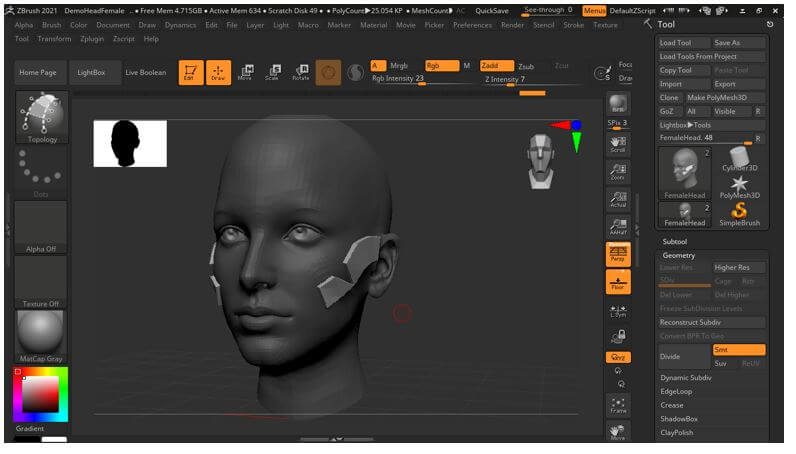Toggle Zadd sculpt mode

click(x=496, y=66)
